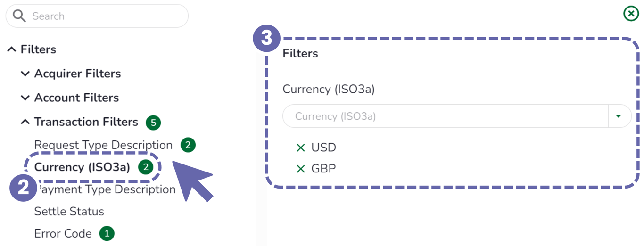The height and width of the screenshot is (246, 644).
Task: Select Request Type Description filter
Action: click(103, 145)
